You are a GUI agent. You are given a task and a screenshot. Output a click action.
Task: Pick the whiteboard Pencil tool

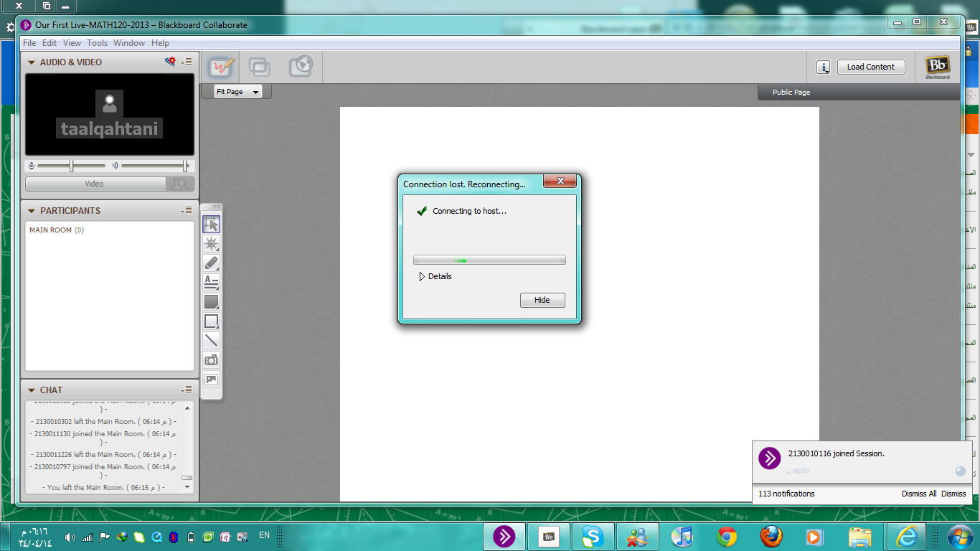click(x=211, y=263)
